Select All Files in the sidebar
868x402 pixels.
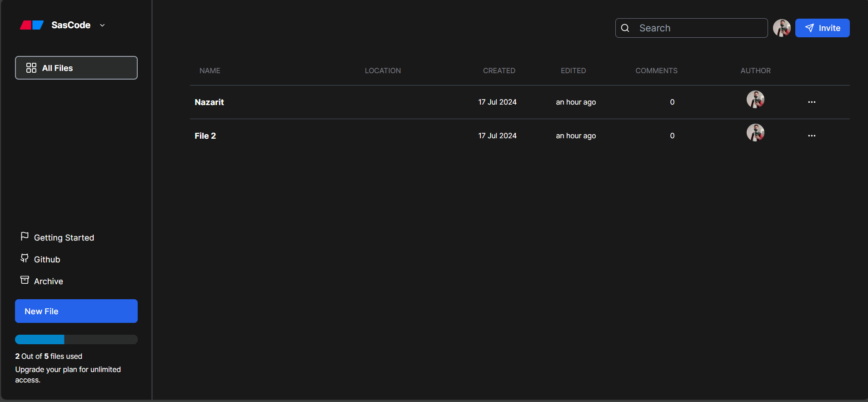pos(76,68)
